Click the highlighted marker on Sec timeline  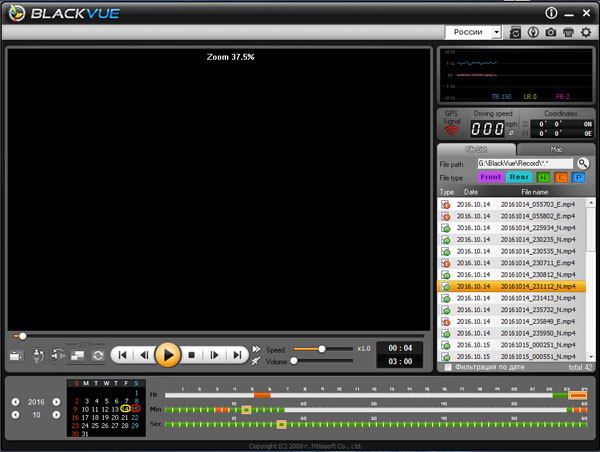(x=281, y=424)
